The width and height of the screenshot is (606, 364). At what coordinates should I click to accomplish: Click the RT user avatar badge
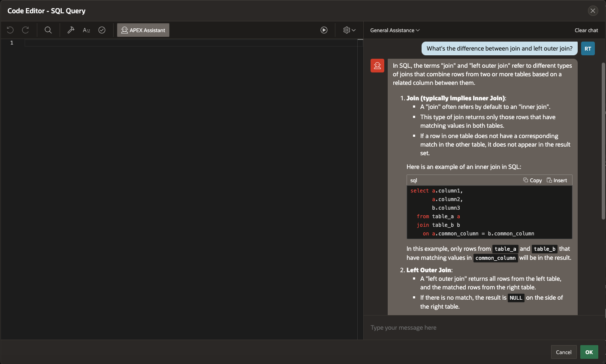(x=588, y=48)
